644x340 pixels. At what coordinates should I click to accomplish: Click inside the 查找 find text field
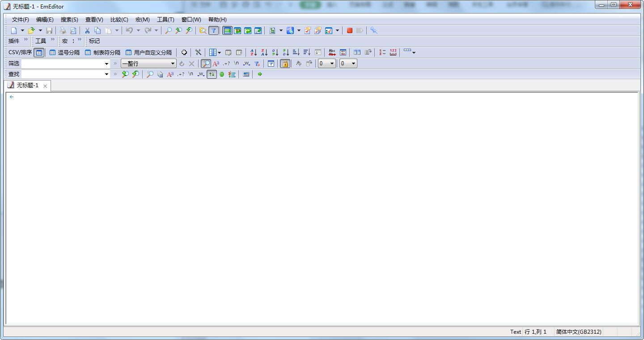(x=62, y=74)
